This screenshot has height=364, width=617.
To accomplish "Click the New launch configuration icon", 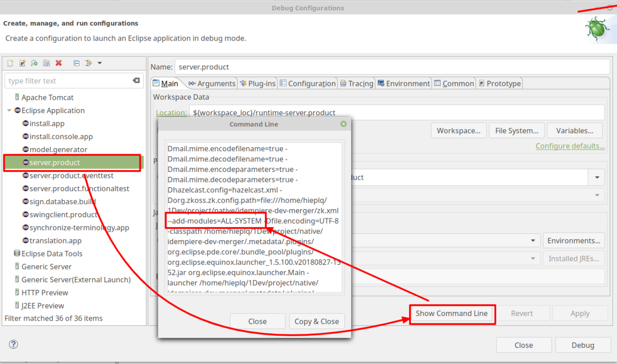I will click(x=10, y=63).
